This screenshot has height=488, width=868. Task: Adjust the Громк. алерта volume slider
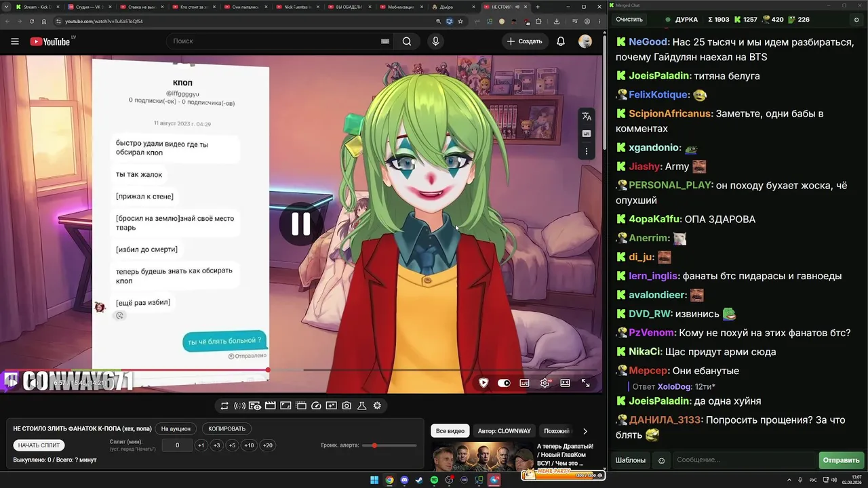click(x=389, y=445)
